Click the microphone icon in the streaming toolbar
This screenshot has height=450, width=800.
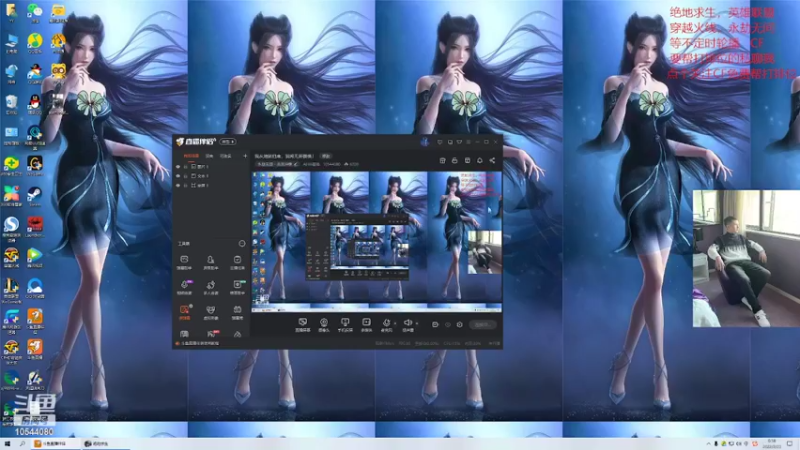click(386, 323)
